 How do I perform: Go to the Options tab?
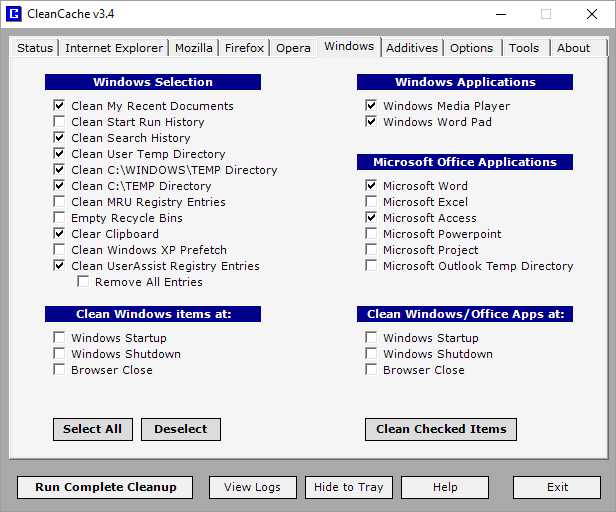(x=471, y=48)
